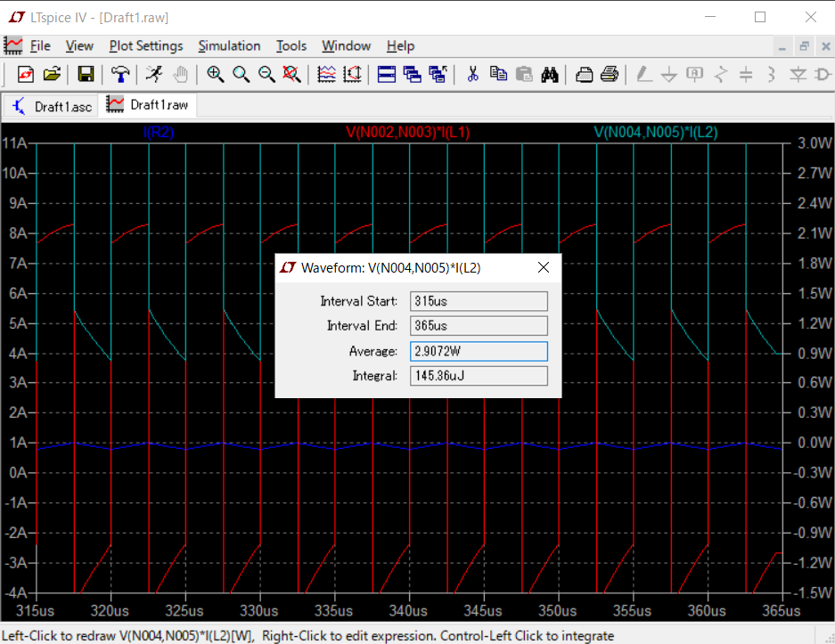The width and height of the screenshot is (835, 644).
Task: Click the Interval End field
Action: click(479, 326)
